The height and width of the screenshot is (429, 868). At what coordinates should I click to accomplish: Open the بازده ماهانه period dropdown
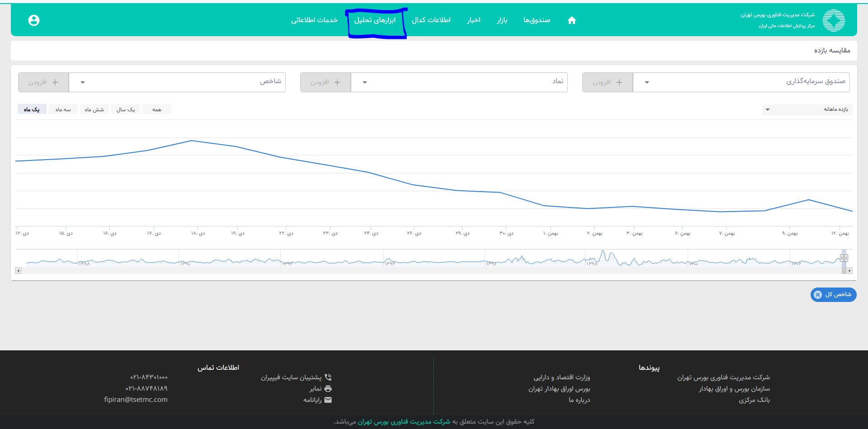coord(807,109)
